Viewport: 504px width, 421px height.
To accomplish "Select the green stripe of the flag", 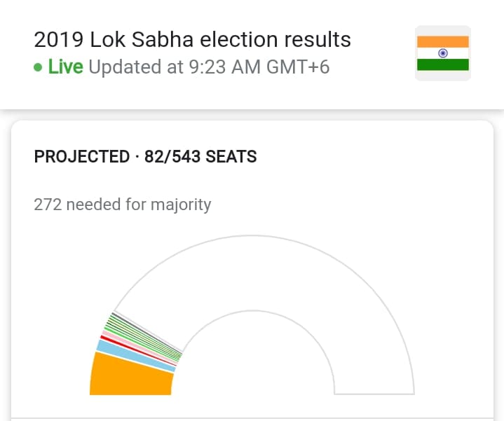I will tap(442, 64).
